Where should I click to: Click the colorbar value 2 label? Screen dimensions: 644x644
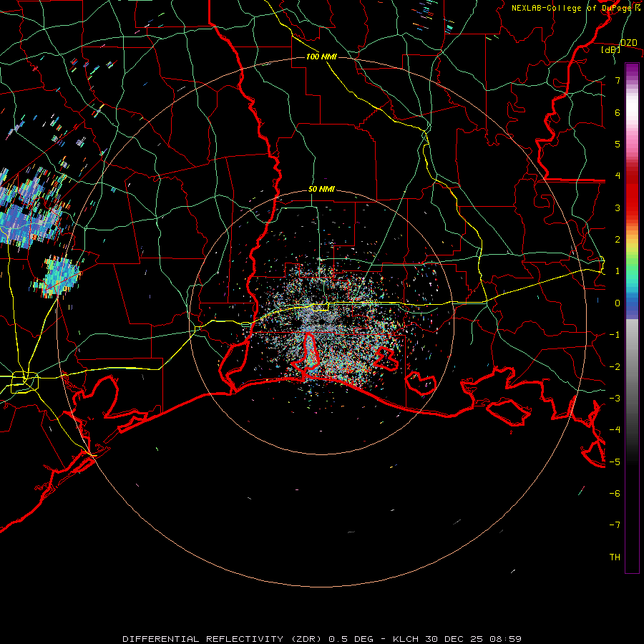[618, 240]
